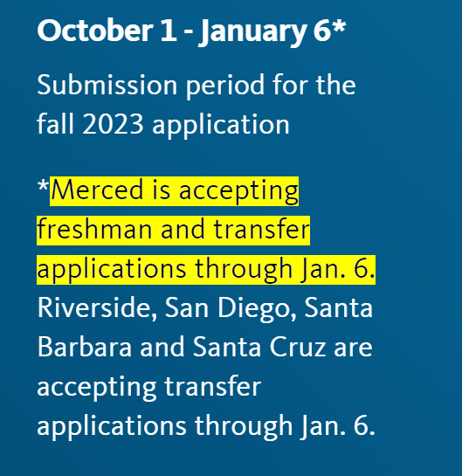This screenshot has height=476, width=462.
Task: Click the highlighted word "freshman"
Action: [x=94, y=229]
